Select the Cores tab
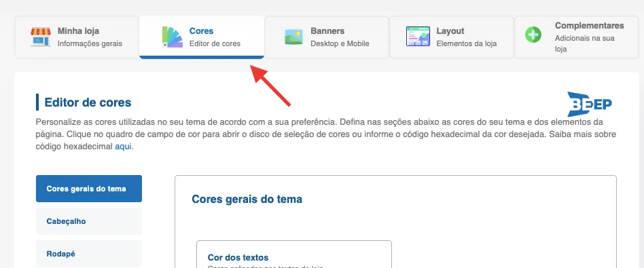 (202, 37)
